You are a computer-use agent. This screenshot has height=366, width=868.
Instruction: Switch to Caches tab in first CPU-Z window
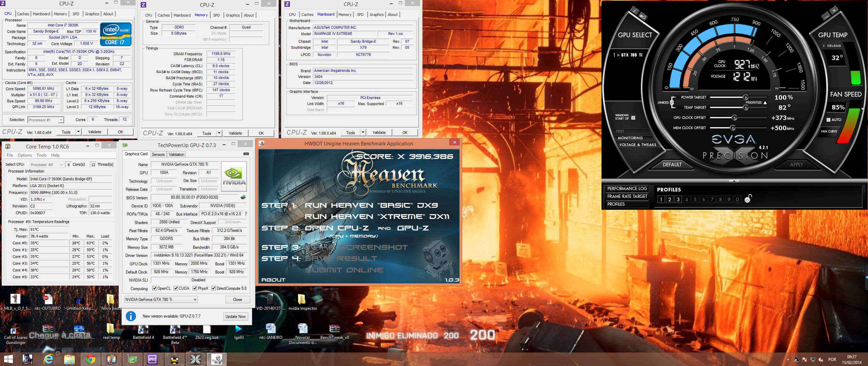[23, 14]
